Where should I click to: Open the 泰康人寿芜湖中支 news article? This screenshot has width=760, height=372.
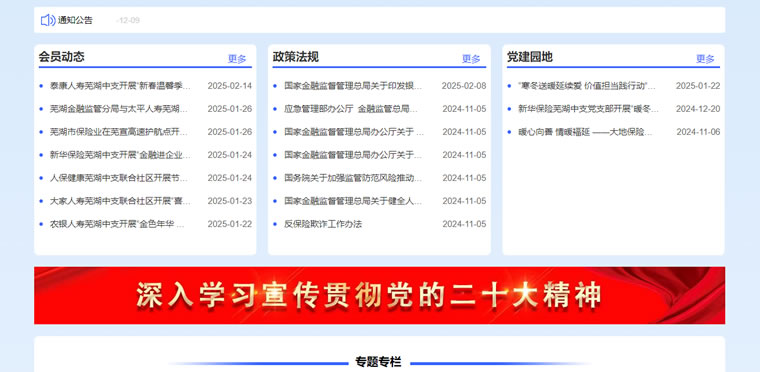pyautogui.click(x=120, y=86)
